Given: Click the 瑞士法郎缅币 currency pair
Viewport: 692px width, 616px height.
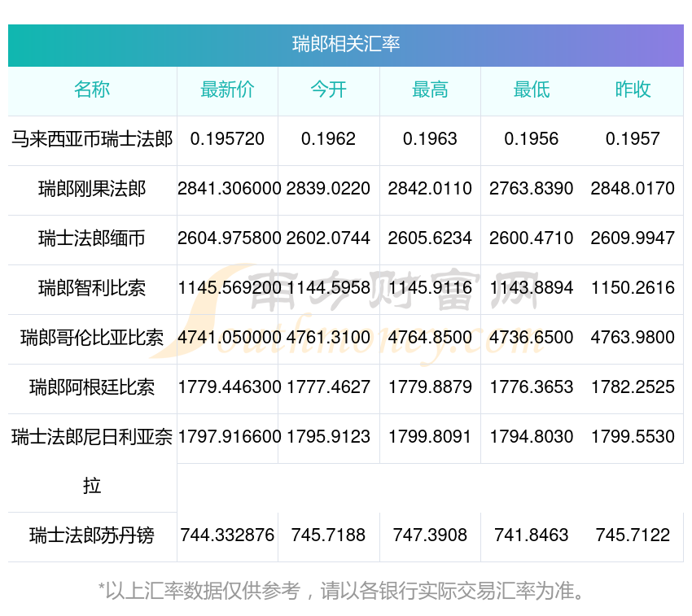Looking at the screenshot, I should click(92, 238).
